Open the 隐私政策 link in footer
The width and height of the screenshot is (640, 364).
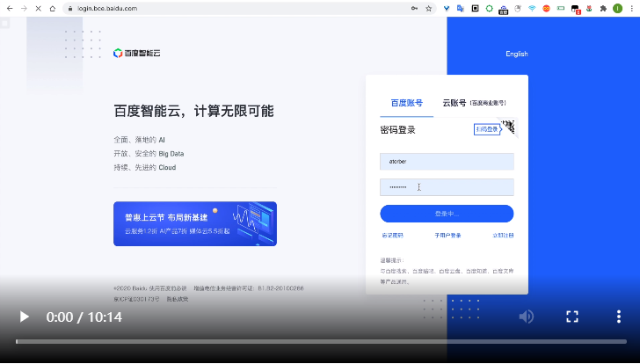[178, 299]
